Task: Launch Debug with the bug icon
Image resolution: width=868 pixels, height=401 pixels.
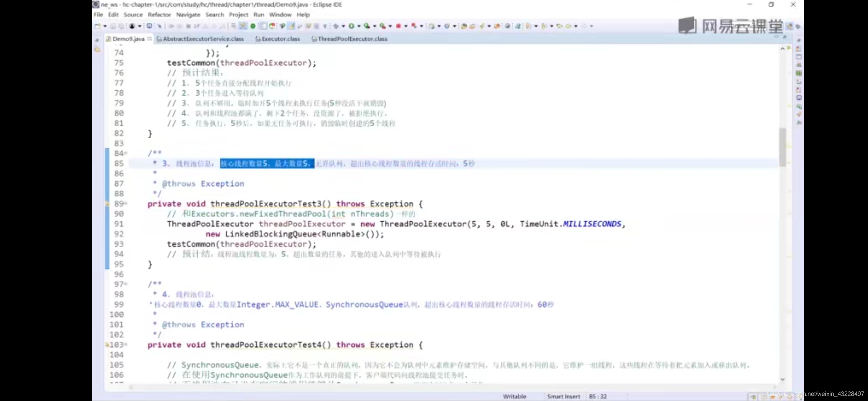Action: click(x=336, y=26)
